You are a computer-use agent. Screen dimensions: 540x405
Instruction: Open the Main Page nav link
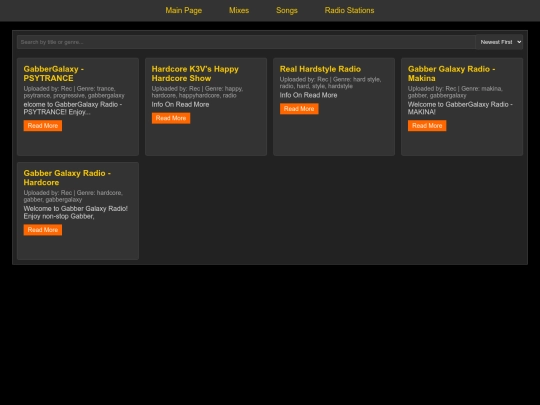184,10
